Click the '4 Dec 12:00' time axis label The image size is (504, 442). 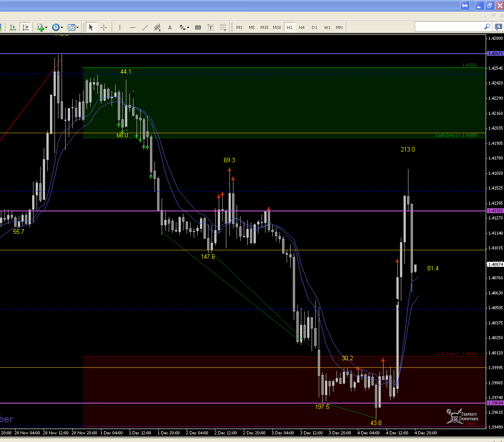[x=397, y=433]
